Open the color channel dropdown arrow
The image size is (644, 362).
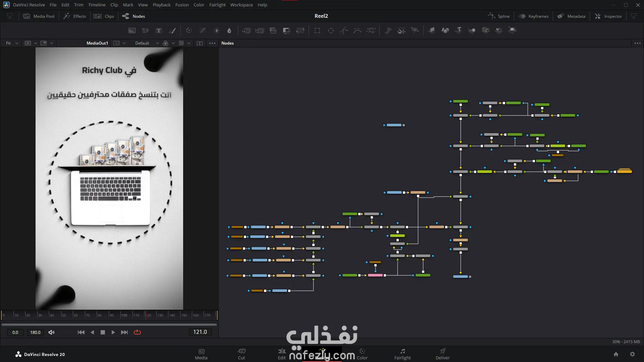tap(173, 43)
